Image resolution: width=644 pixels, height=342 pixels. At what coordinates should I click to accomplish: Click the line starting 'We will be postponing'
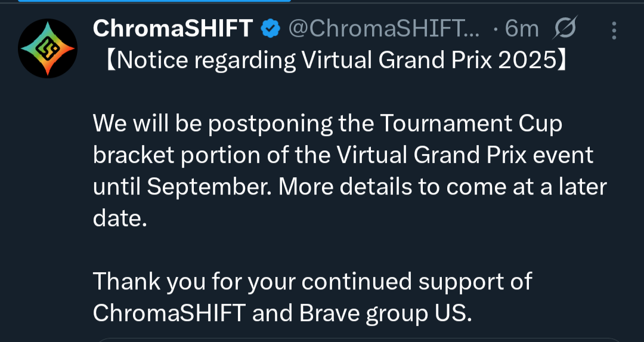(327, 124)
